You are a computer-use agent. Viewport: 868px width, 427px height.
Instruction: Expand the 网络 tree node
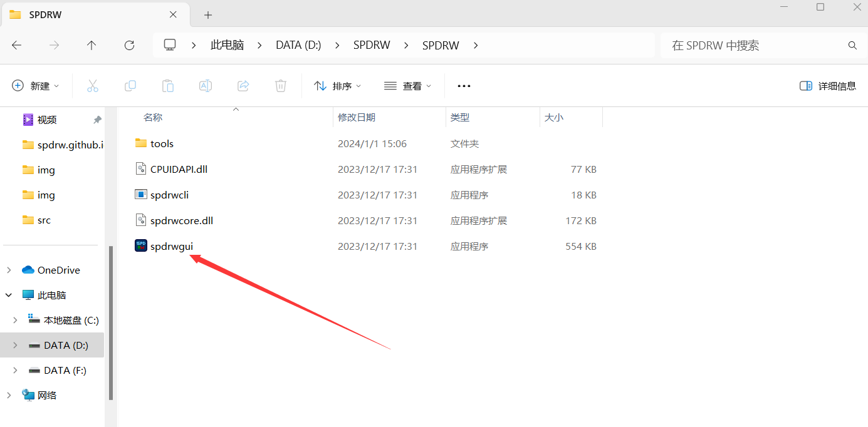(x=9, y=395)
